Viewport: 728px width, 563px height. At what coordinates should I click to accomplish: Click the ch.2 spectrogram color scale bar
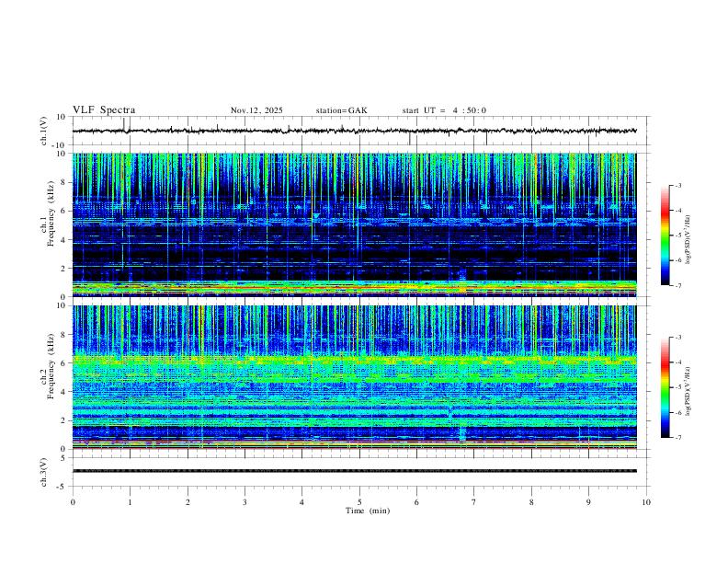point(665,387)
